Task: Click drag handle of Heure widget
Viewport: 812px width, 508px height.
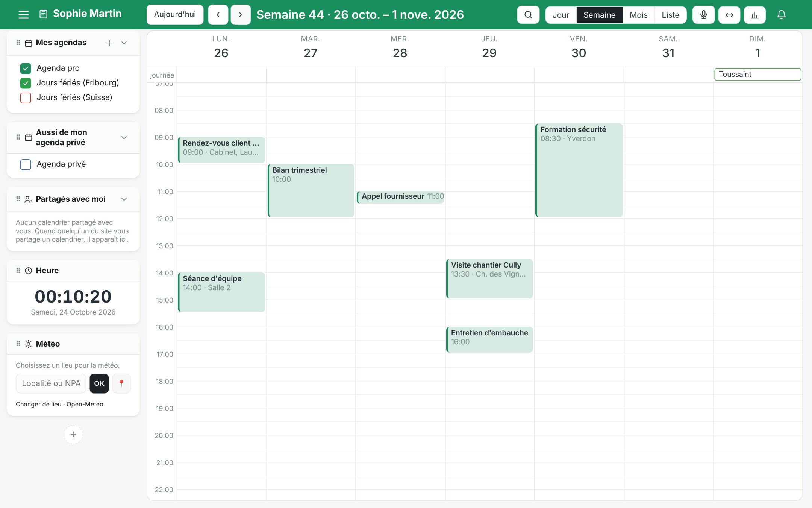Action: coord(18,271)
